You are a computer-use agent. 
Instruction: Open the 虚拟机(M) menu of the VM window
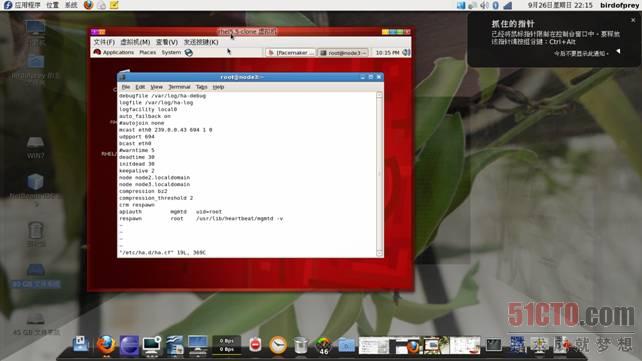click(x=135, y=42)
